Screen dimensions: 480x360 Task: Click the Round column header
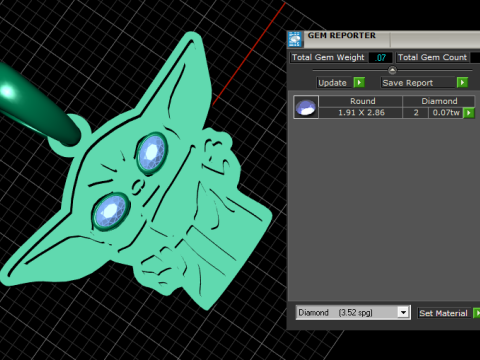361,101
